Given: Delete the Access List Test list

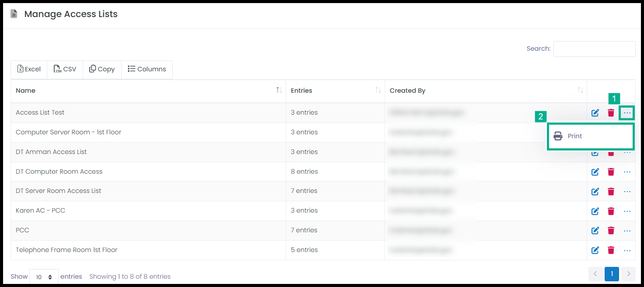Looking at the screenshot, I should (611, 113).
